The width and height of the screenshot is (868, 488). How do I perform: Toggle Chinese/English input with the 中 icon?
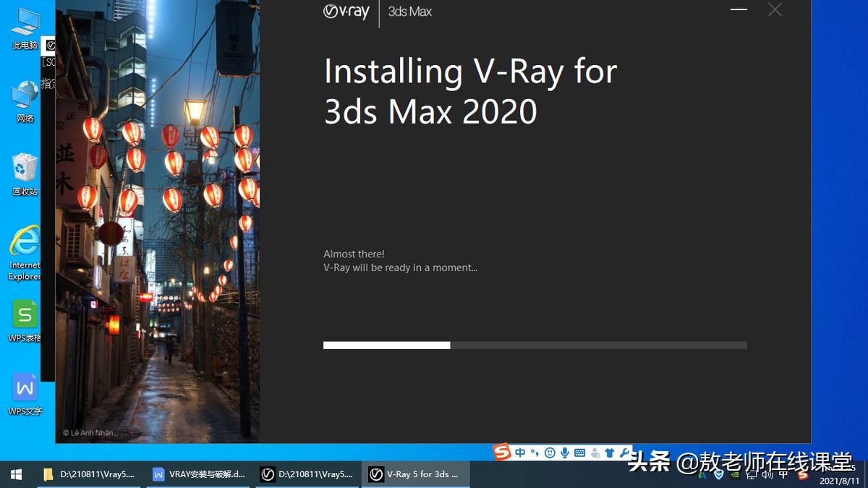click(519, 453)
